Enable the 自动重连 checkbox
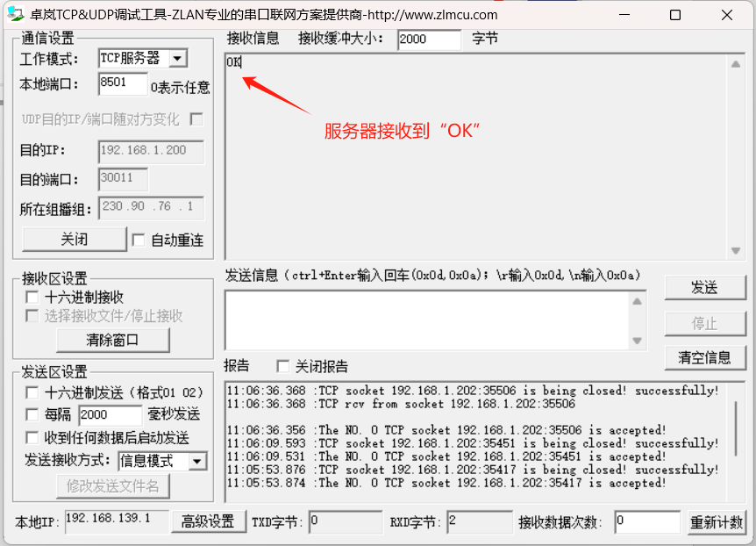Image resolution: width=756 pixels, height=546 pixels. click(x=139, y=240)
